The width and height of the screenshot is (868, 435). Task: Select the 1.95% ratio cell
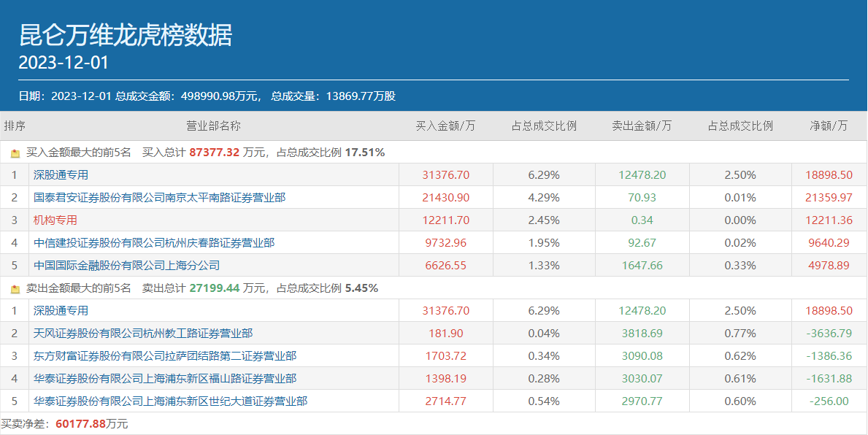click(544, 243)
